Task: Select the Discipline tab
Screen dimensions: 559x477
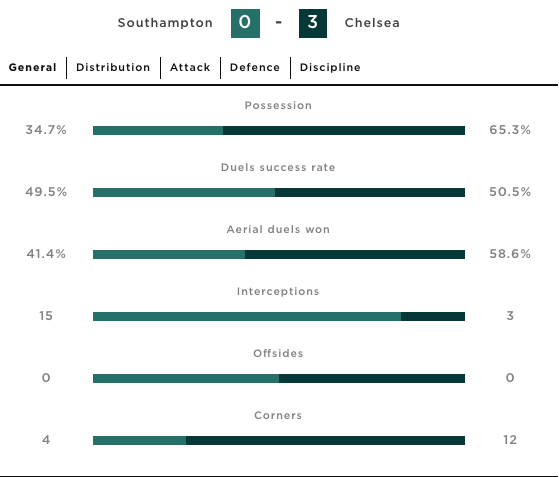Action: pyautogui.click(x=330, y=67)
